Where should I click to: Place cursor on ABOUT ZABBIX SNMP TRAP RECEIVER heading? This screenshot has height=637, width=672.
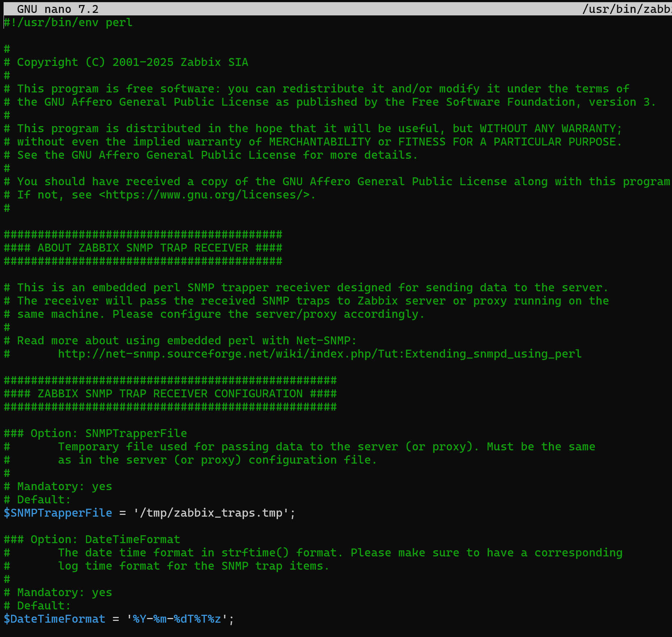143,248
